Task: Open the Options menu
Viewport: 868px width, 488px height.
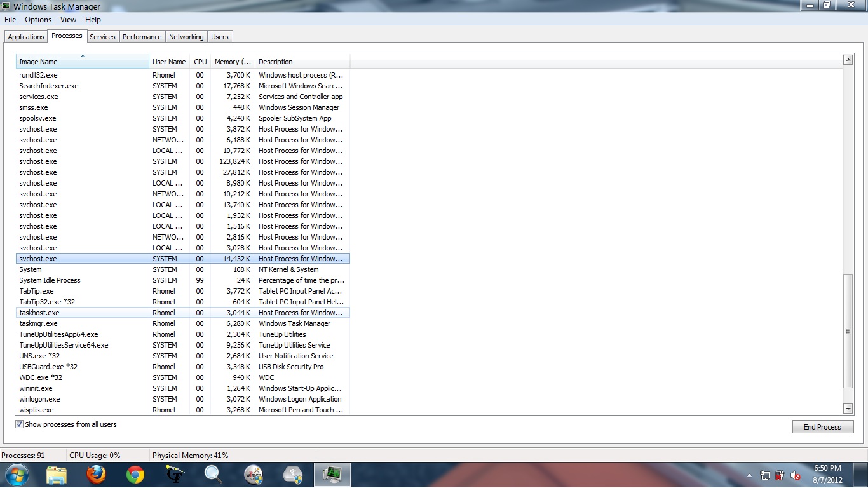Action: pos(38,20)
